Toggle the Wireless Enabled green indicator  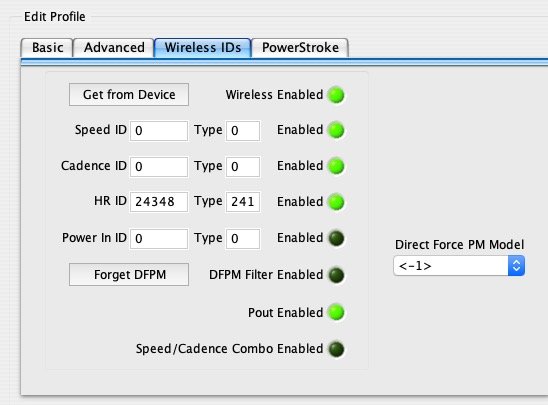[x=336, y=95]
